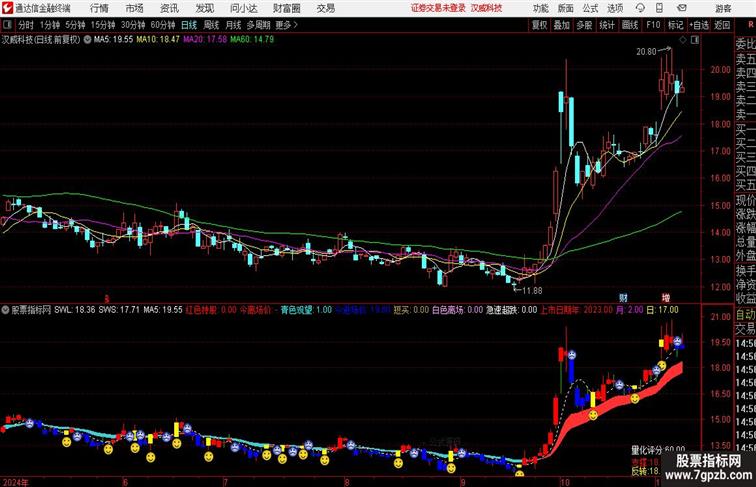
Task: Click the 青色观望: 1.00 indicator text
Action: click(306, 310)
